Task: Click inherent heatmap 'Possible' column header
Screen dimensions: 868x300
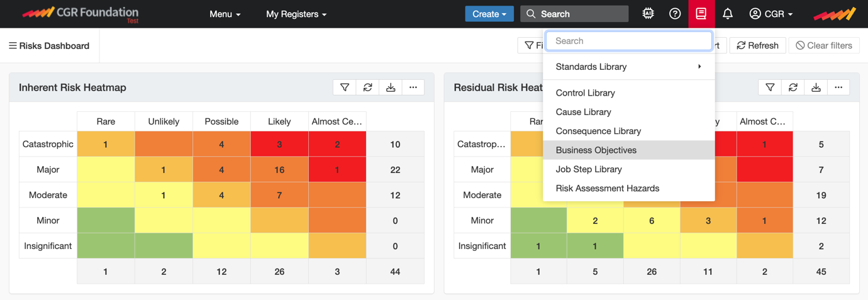Action: coord(221,121)
